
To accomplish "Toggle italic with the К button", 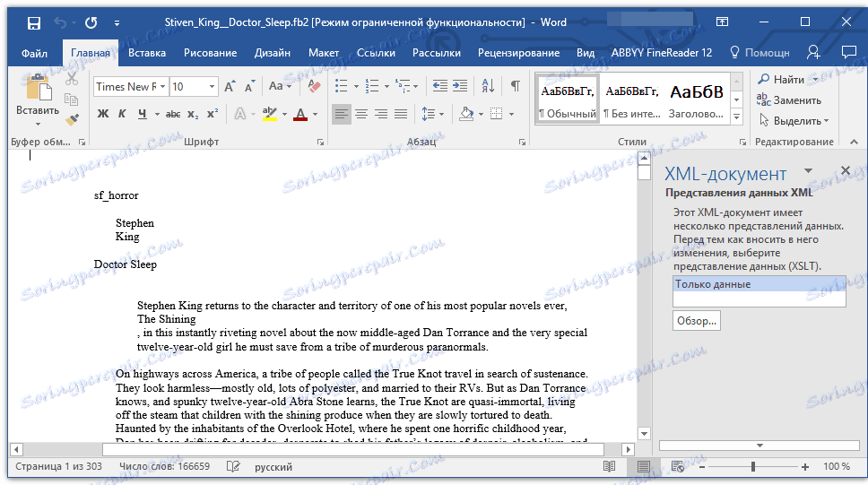I will pos(122,114).
